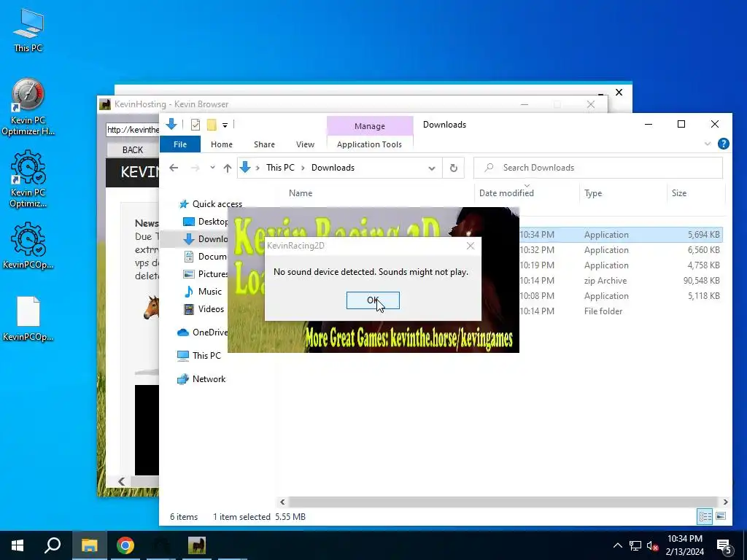
Task: Open Google Chrome from the taskbar
Action: pos(125,545)
